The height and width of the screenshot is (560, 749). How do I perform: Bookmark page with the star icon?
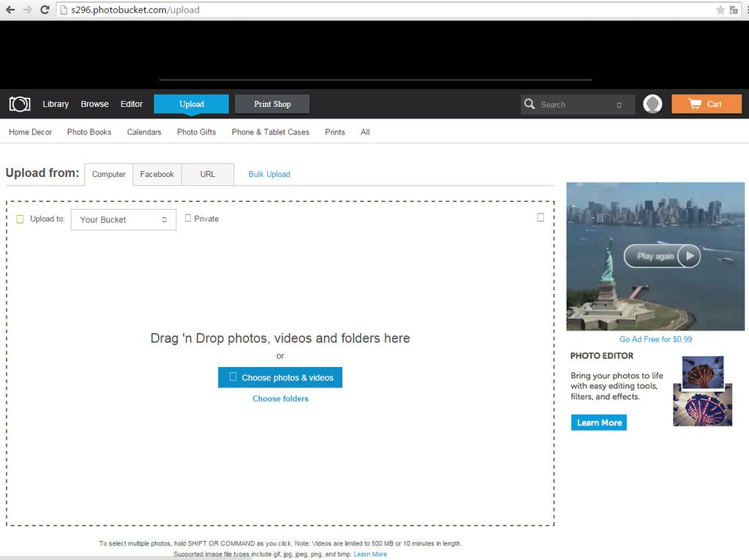pyautogui.click(x=720, y=10)
